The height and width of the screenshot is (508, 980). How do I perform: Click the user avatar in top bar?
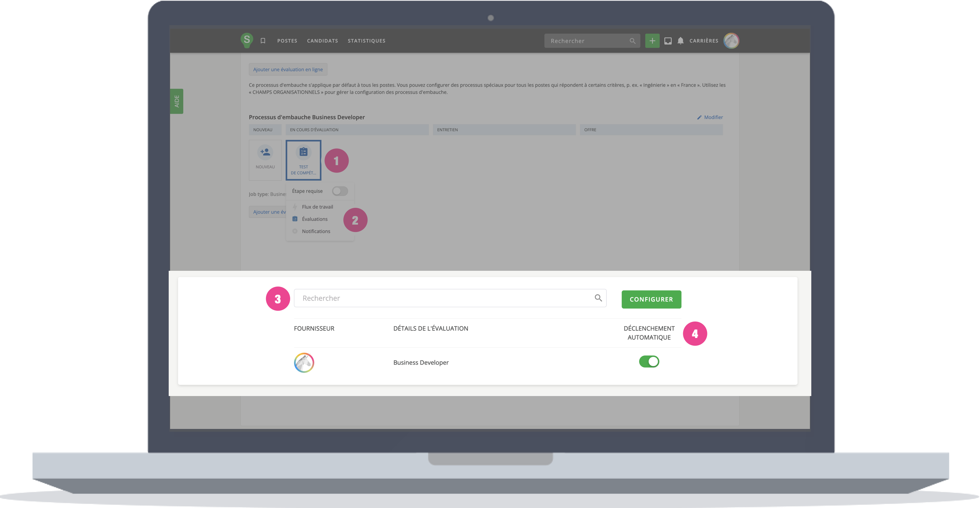coord(731,41)
